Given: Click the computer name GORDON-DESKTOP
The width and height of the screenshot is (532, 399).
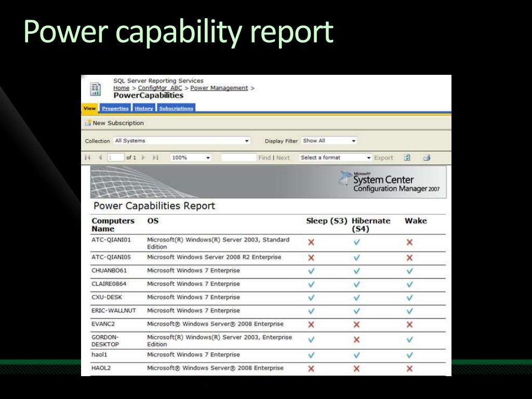Looking at the screenshot, I should [x=105, y=341].
